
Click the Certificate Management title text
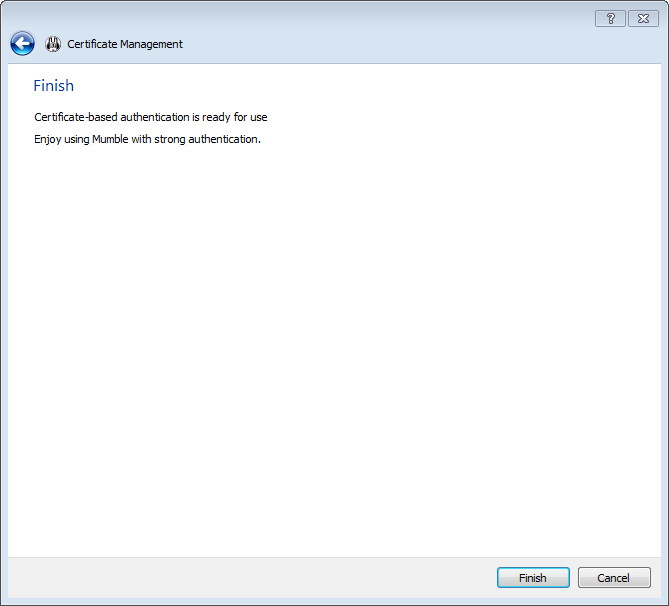(125, 44)
